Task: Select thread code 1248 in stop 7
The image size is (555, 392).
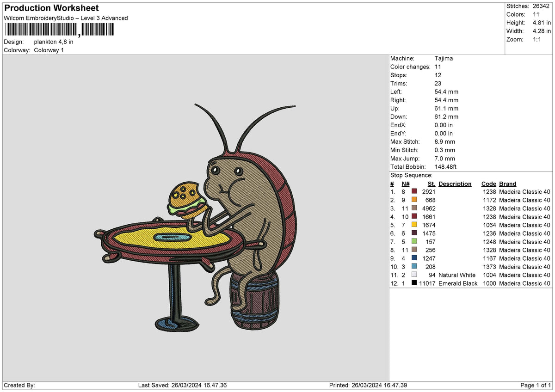Action: coord(489,241)
